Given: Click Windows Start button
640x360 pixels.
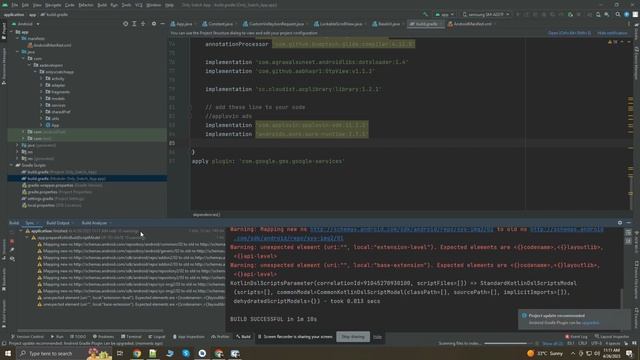Looking at the screenshot, I should point(8,353).
